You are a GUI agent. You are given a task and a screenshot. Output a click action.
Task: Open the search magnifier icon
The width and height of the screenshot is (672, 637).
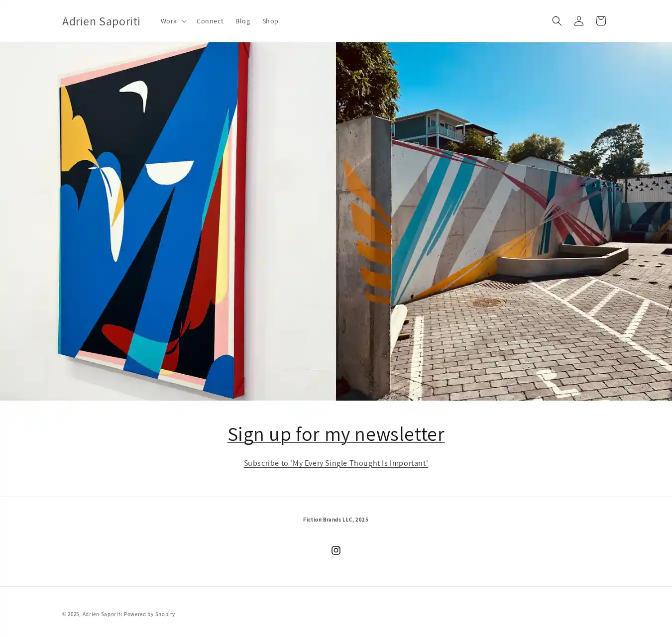557,21
